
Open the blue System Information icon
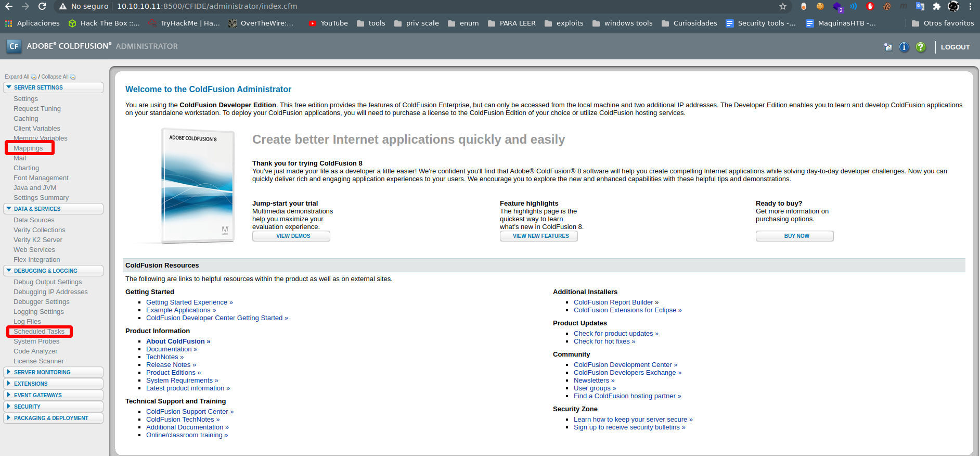point(904,47)
